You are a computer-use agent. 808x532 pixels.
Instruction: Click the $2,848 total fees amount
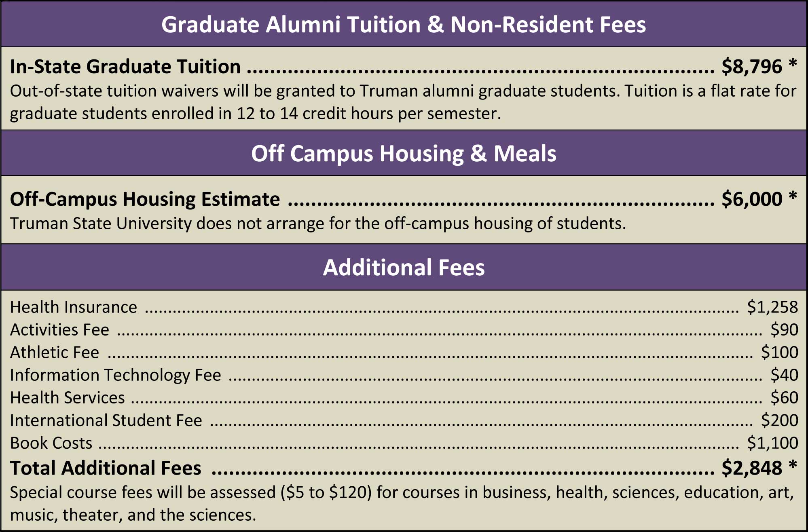[x=752, y=468]
